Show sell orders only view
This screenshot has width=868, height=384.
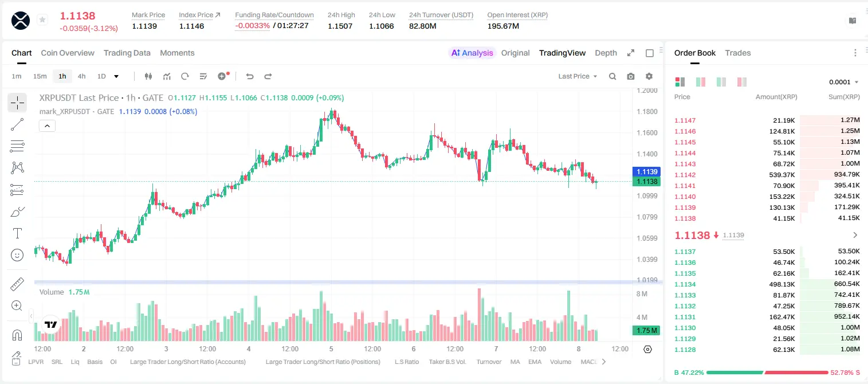click(742, 82)
